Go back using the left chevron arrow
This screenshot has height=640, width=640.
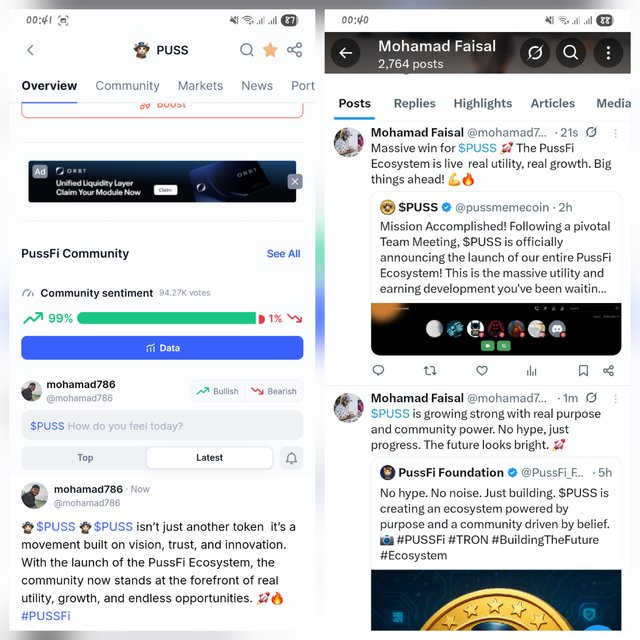coord(30,50)
